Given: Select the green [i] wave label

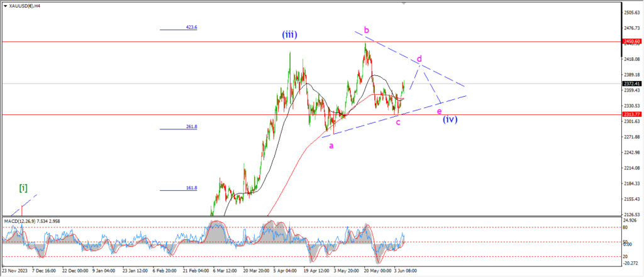Looking at the screenshot, I should (x=23, y=188).
